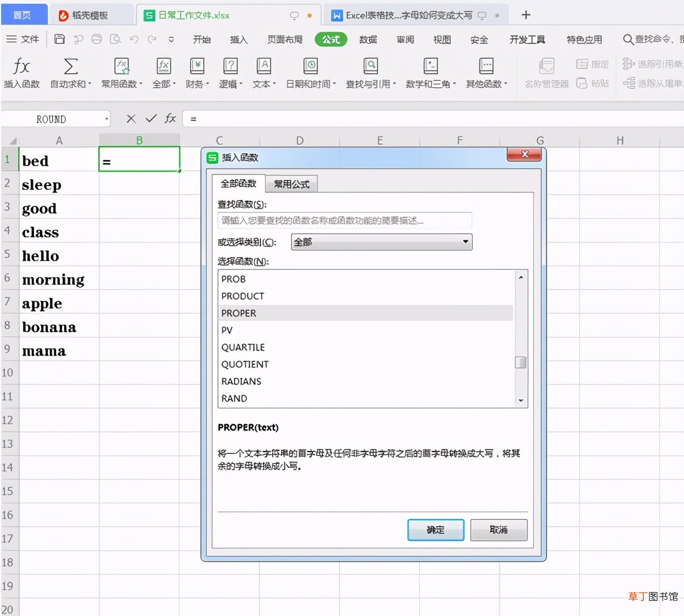The width and height of the screenshot is (684, 616).
Task: Click the fx icon in the formula bar
Action: [170, 119]
